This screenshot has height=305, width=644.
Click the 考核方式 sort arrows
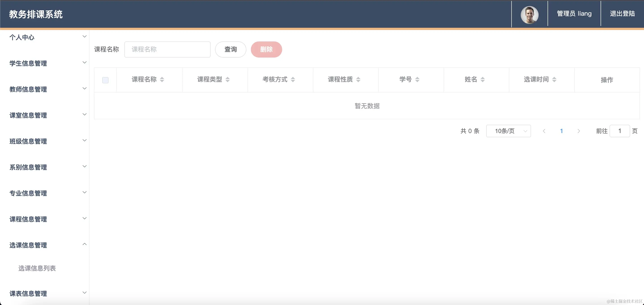pyautogui.click(x=293, y=79)
